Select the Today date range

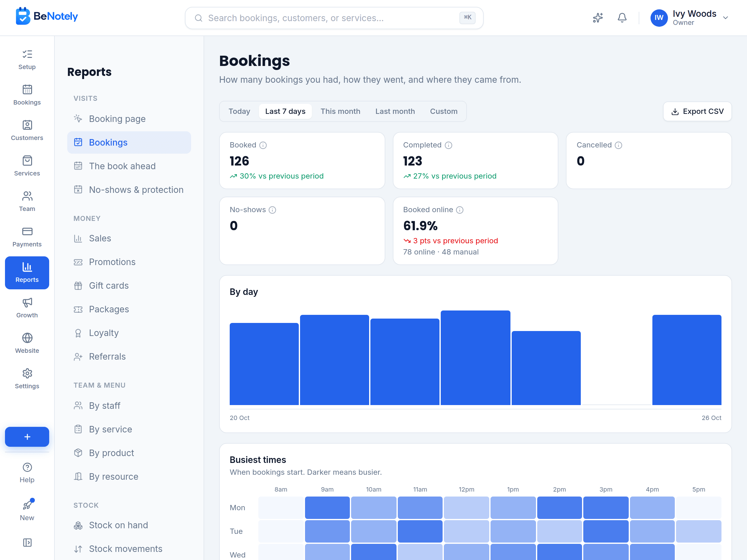pos(239,111)
